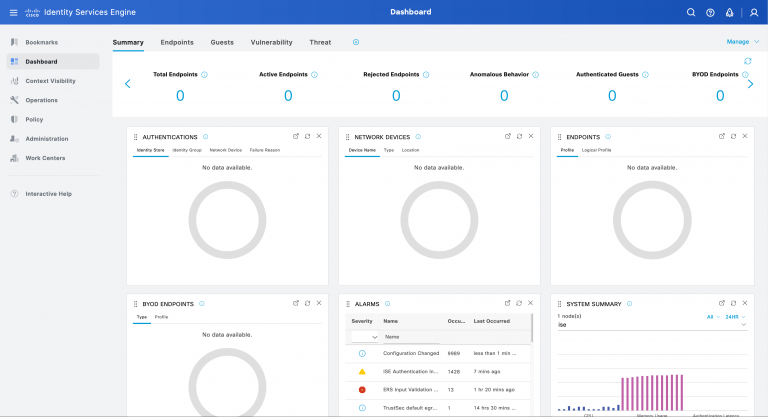
Task: Pop out the Authentications dashlet
Action: (x=296, y=136)
